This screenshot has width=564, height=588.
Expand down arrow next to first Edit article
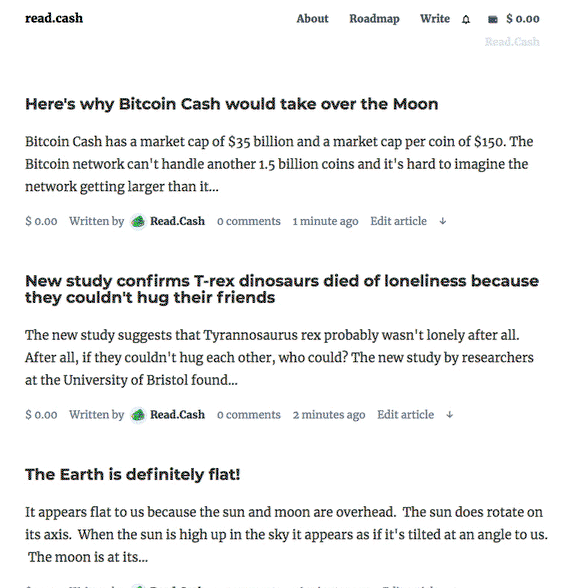coord(443,221)
